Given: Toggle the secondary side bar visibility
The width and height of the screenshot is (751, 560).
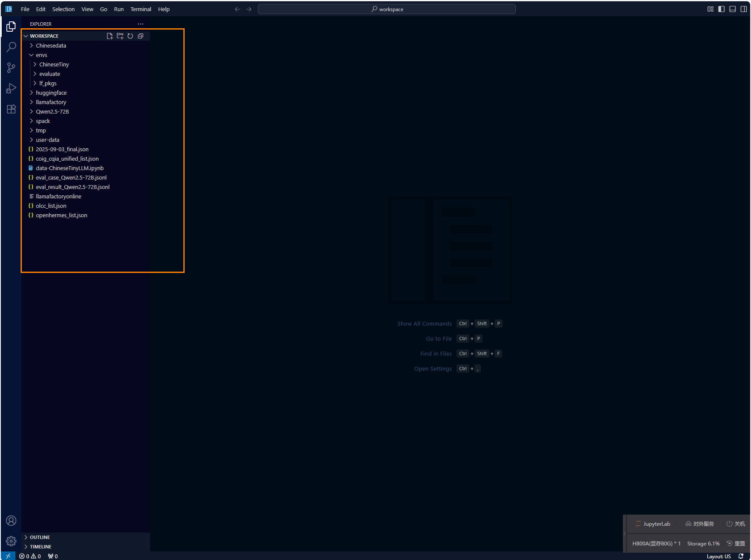Looking at the screenshot, I should coord(744,9).
